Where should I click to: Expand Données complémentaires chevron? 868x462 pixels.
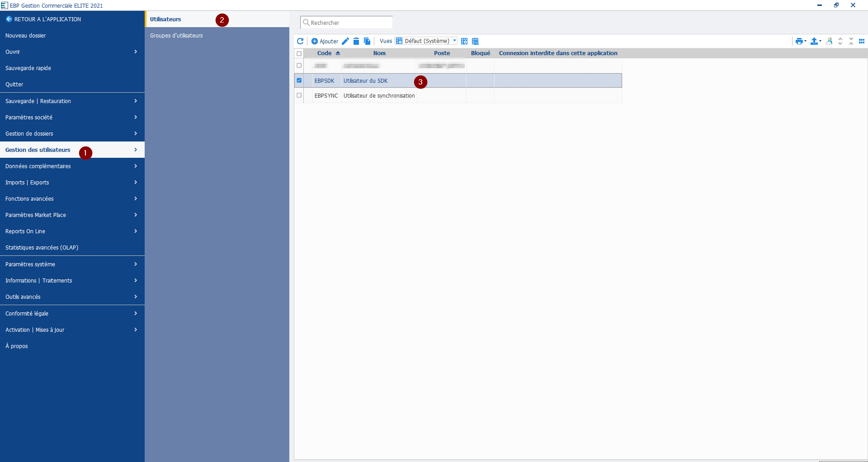[x=136, y=166]
